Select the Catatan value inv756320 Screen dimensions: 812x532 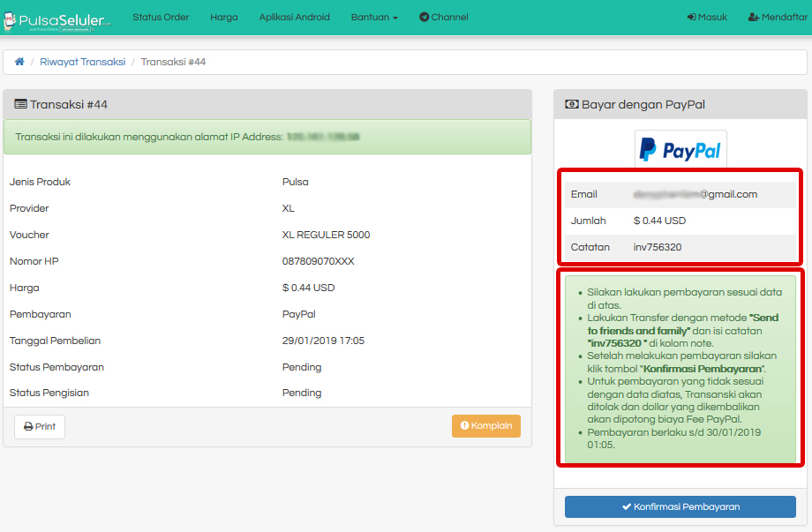[658, 247]
